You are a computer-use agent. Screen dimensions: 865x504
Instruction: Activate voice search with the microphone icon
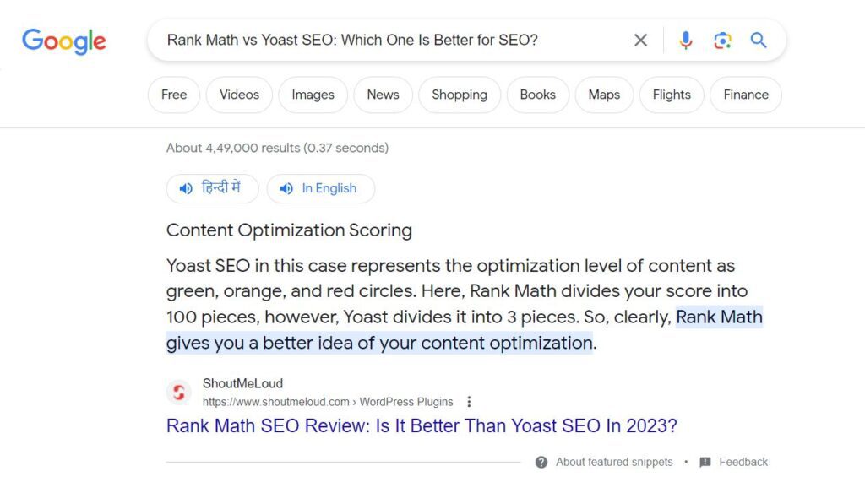[685, 40]
